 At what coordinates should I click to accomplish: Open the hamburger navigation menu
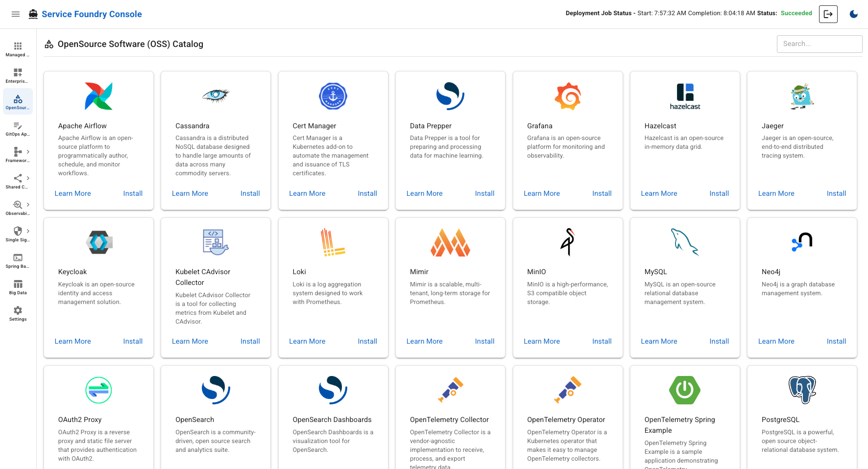pos(16,14)
